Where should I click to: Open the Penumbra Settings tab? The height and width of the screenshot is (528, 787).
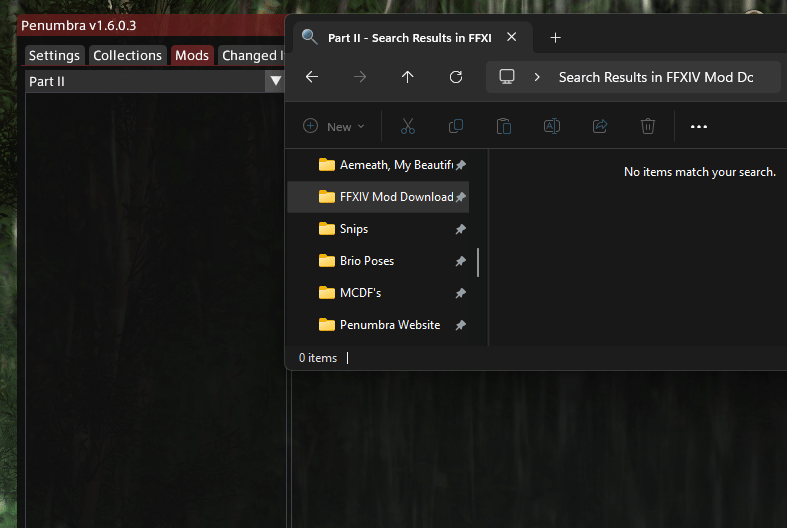click(54, 55)
